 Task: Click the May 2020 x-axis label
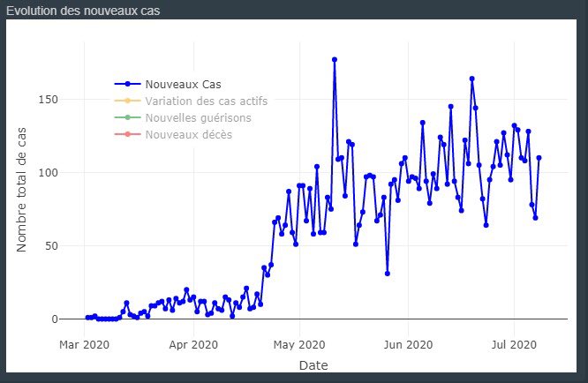(299, 345)
